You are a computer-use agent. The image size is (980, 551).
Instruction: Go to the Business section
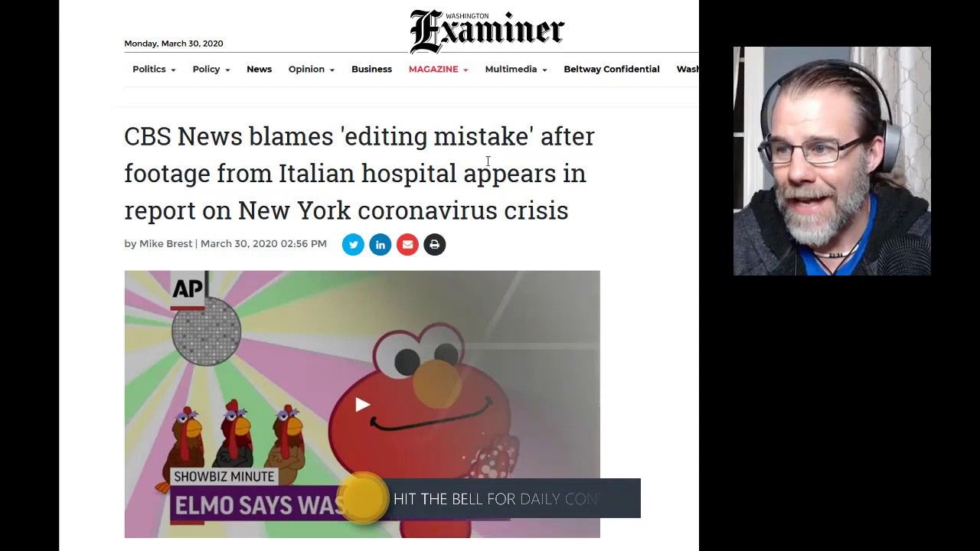tap(371, 69)
